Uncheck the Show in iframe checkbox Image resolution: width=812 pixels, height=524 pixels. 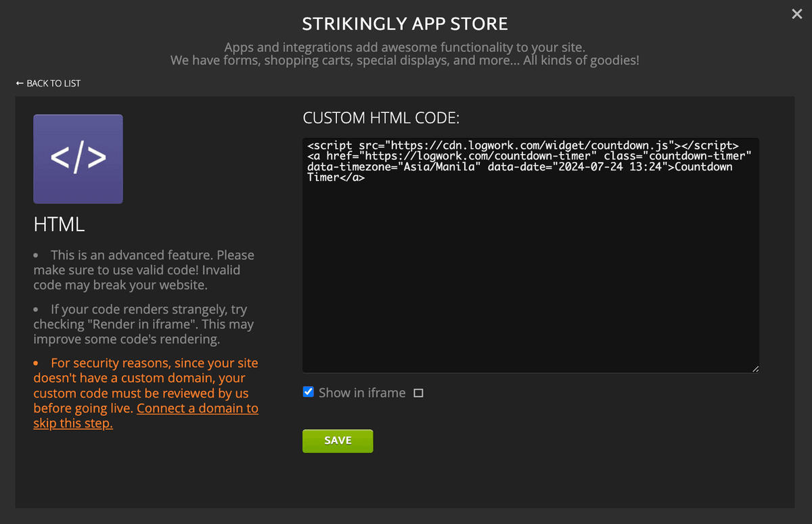tap(309, 392)
